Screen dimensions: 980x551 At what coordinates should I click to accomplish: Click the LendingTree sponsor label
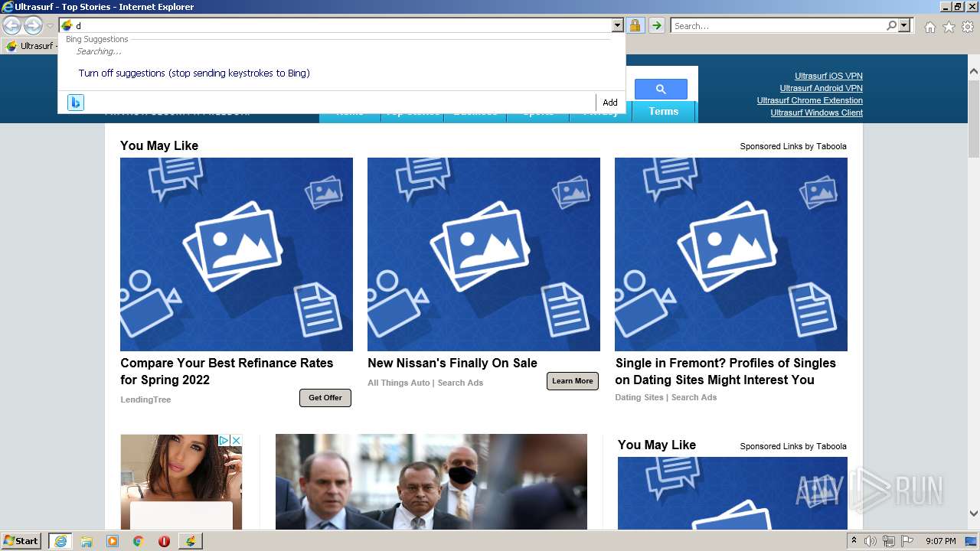[145, 399]
